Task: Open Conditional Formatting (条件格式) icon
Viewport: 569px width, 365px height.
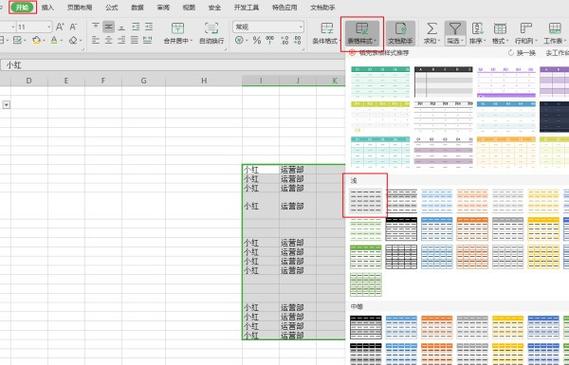Action: click(327, 28)
